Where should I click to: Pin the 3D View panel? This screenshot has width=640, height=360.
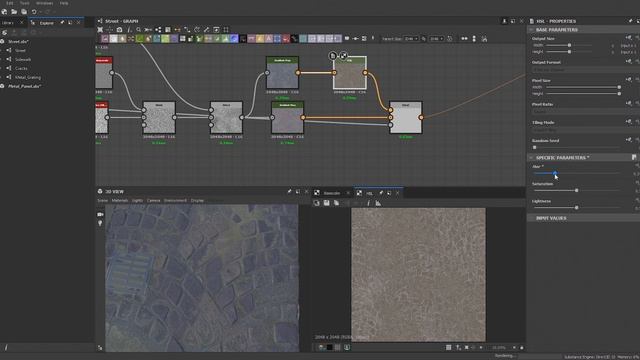tap(289, 191)
